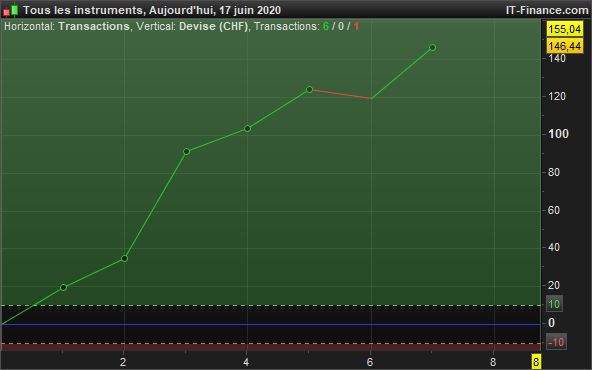Image resolution: width=592 pixels, height=370 pixels.
Task: Click the 'Devise (CHF)' vertical axis label
Action: 213,26
